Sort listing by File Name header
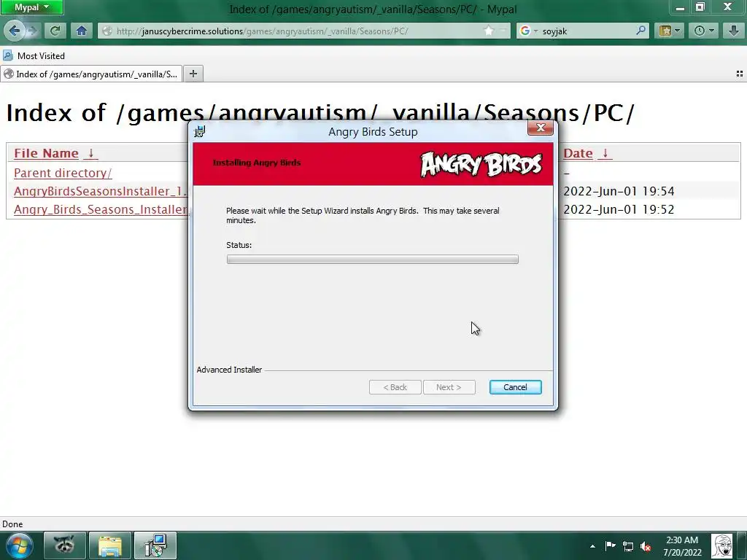Screen dimensions: 747x560 click(46, 153)
